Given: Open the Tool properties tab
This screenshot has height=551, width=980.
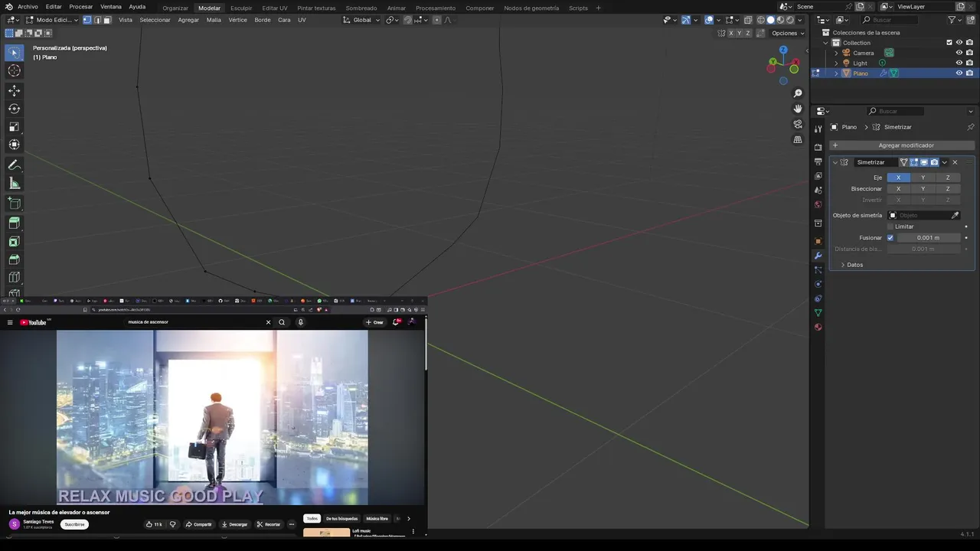Looking at the screenshot, I should [x=818, y=129].
